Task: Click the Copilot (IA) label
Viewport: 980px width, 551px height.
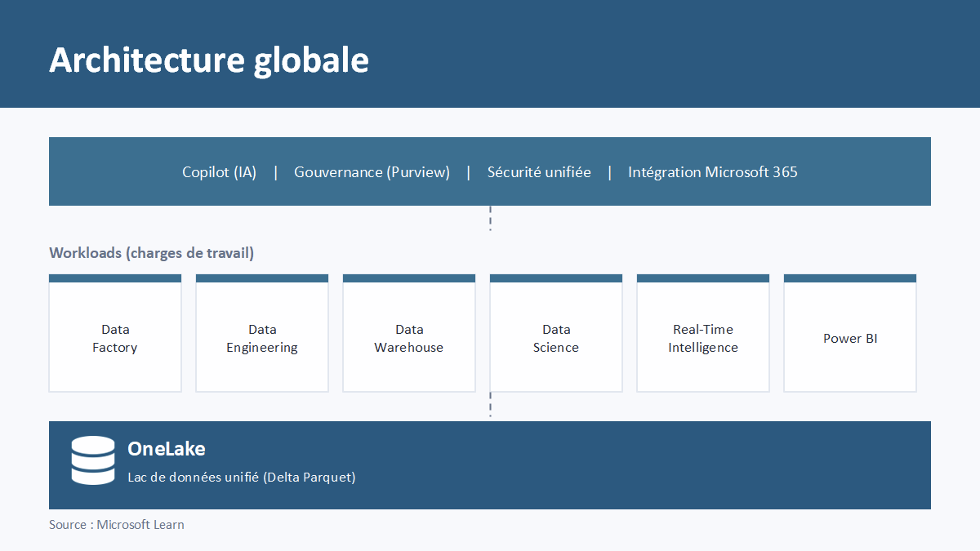Action: coord(219,172)
